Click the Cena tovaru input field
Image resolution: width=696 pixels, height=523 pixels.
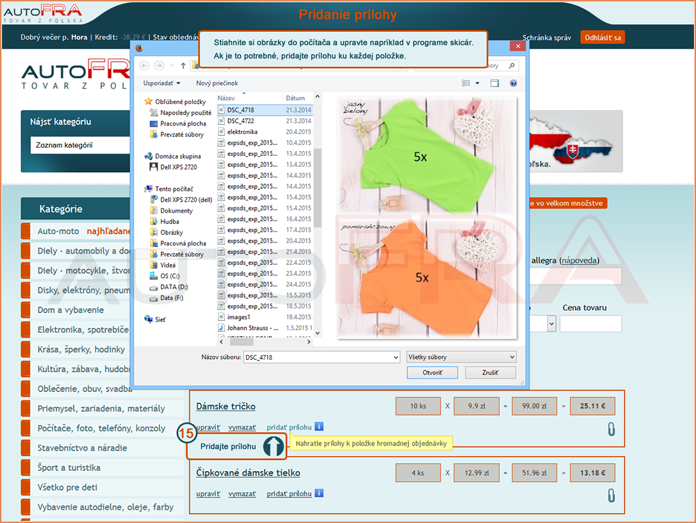[591, 324]
